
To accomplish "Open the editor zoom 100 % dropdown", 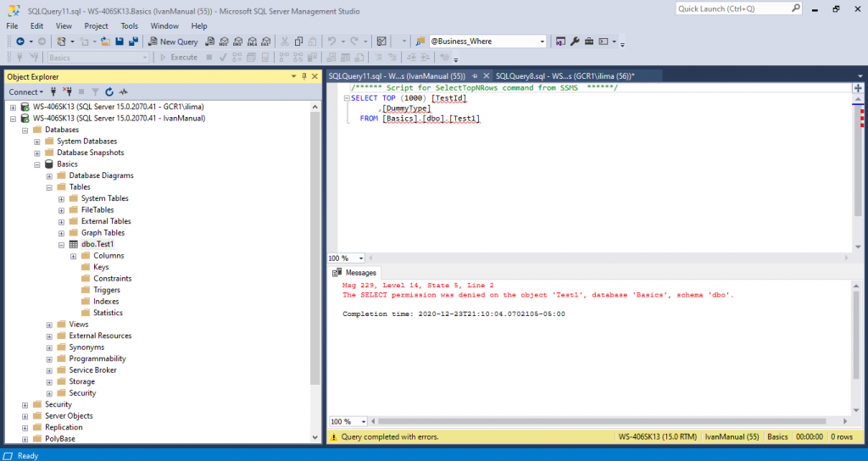I will (x=361, y=258).
